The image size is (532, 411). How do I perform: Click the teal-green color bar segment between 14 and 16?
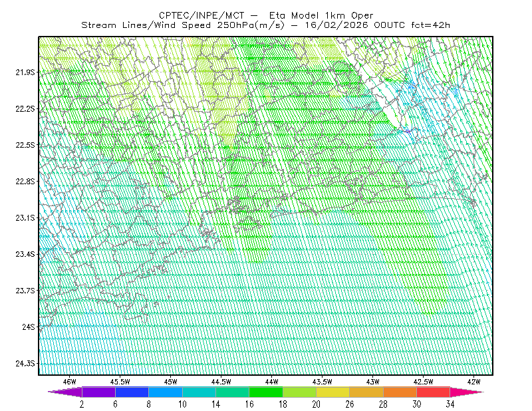tap(232, 392)
